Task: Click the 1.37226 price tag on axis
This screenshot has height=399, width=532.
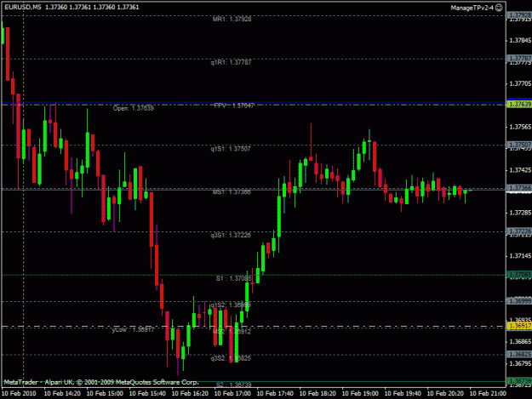Action: point(519,231)
